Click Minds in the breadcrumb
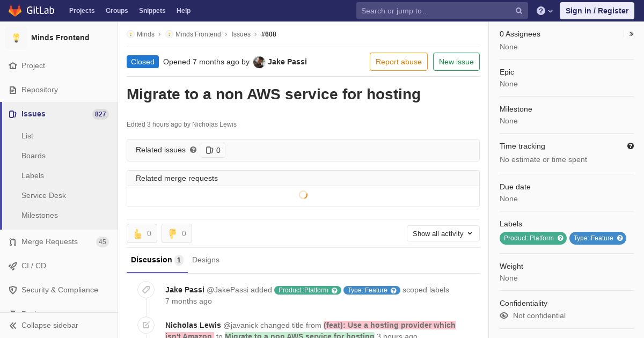This screenshot has height=338, width=644. click(x=145, y=34)
